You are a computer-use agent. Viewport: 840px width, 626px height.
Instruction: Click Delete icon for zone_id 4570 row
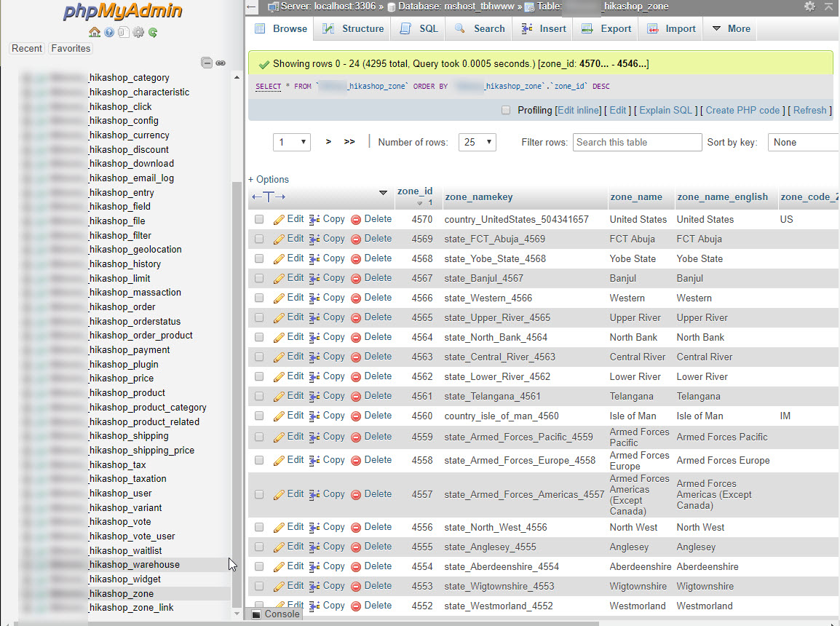coord(356,219)
